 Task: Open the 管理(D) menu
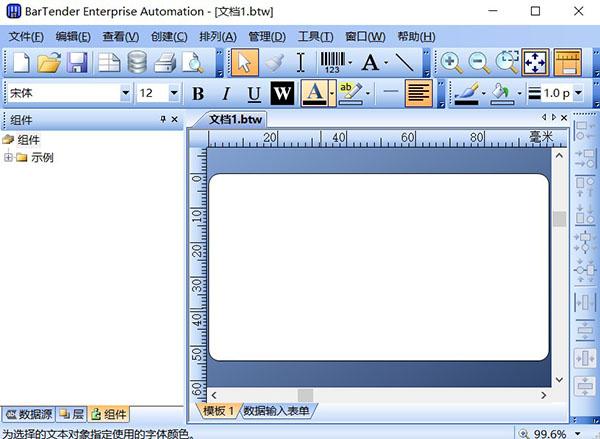point(267,37)
